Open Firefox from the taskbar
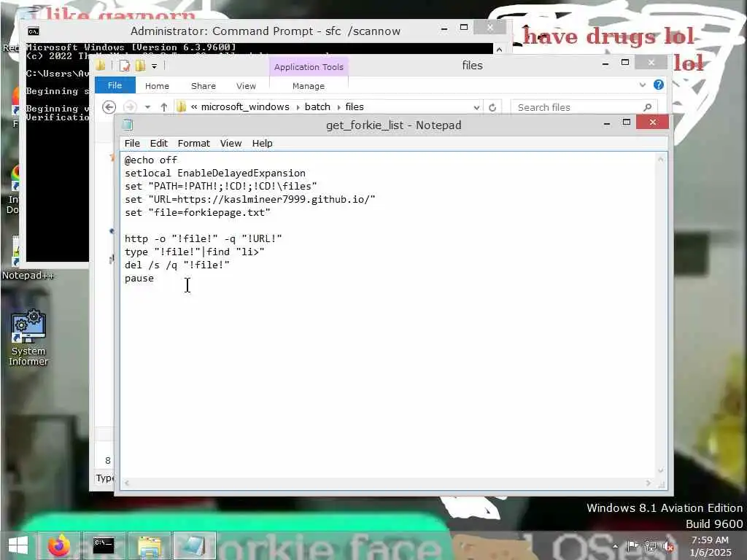The width and height of the screenshot is (747, 560). [60, 545]
